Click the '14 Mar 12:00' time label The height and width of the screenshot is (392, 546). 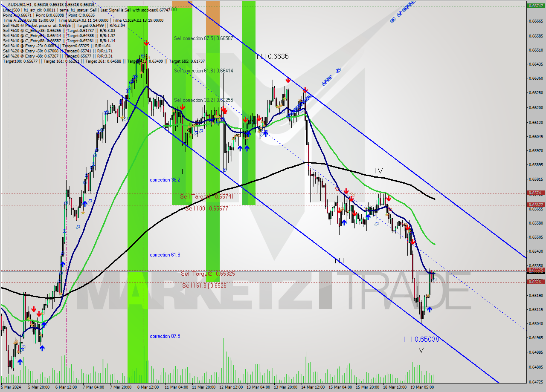tap(313, 387)
